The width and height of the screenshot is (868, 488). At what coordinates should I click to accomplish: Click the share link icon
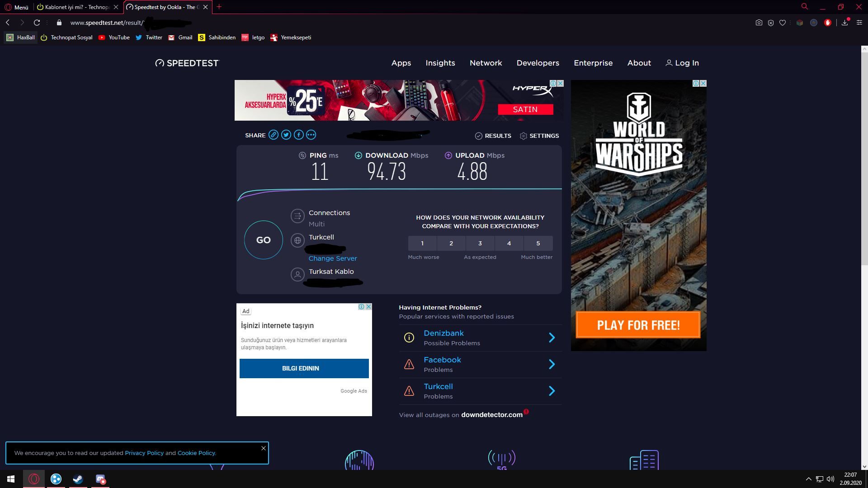tap(274, 135)
